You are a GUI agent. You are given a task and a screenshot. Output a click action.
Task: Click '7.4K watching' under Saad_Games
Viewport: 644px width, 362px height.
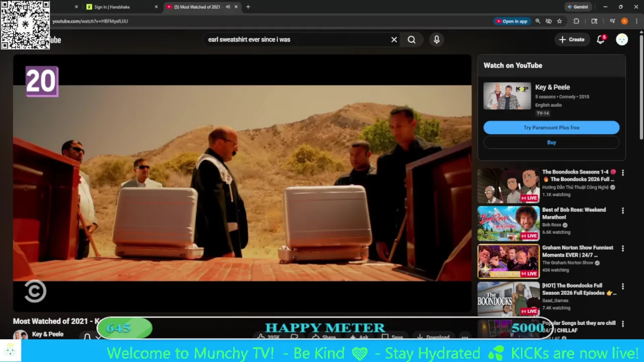click(556, 308)
